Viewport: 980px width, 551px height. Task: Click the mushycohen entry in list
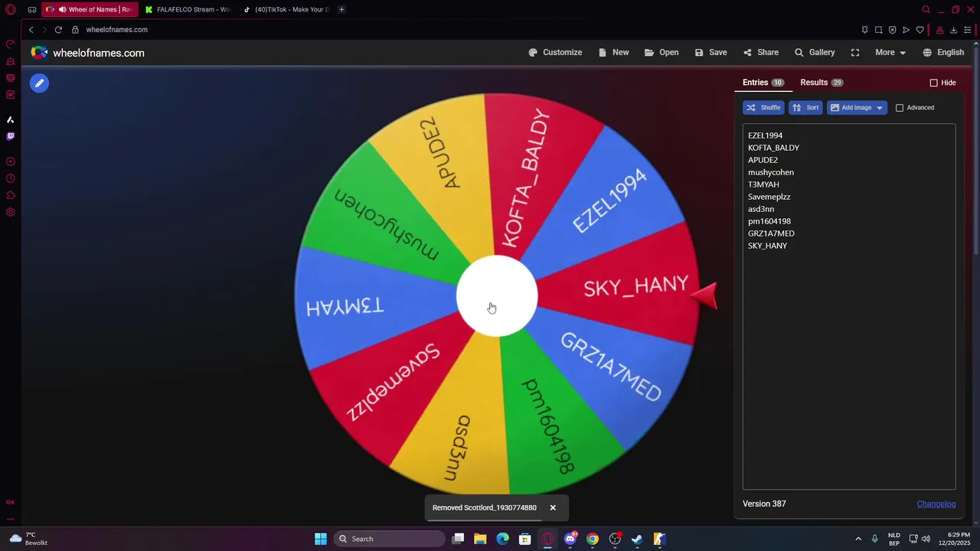click(x=771, y=172)
